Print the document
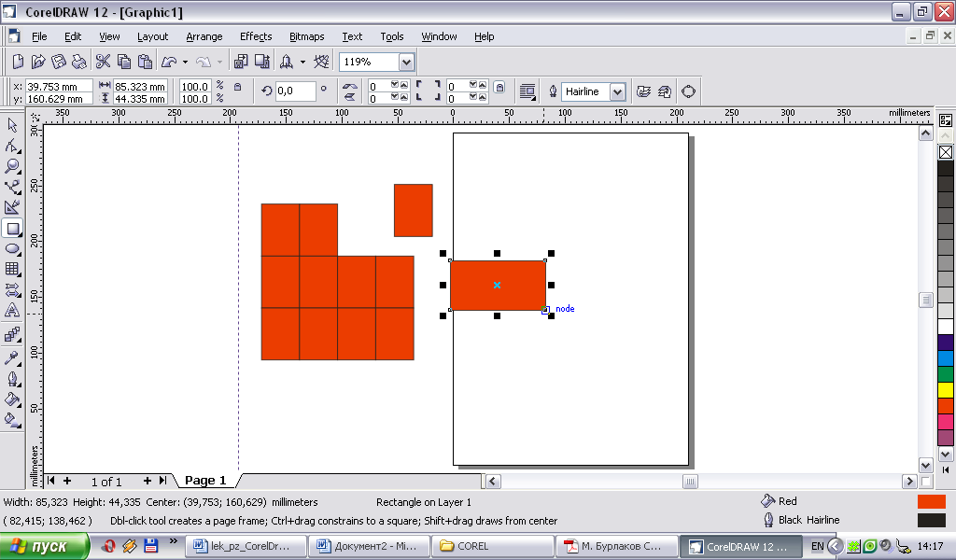 pos(78,62)
